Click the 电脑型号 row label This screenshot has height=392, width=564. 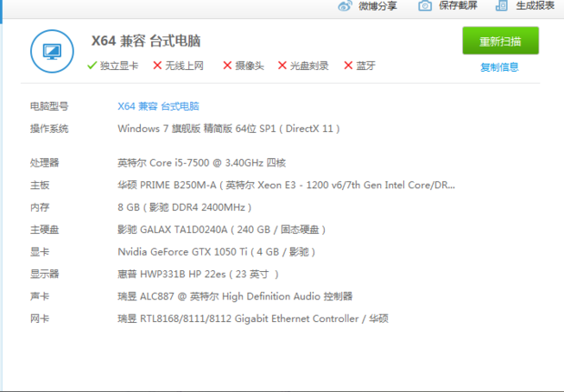pos(49,106)
